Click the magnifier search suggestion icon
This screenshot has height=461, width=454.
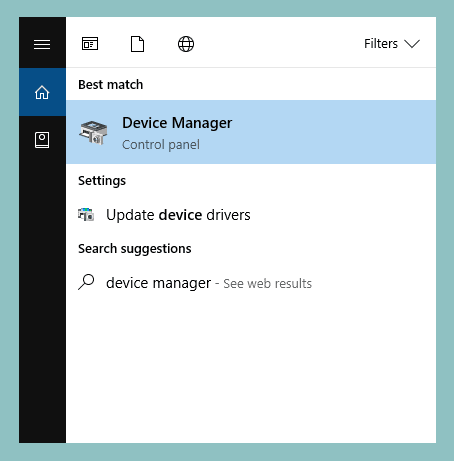[86, 282]
